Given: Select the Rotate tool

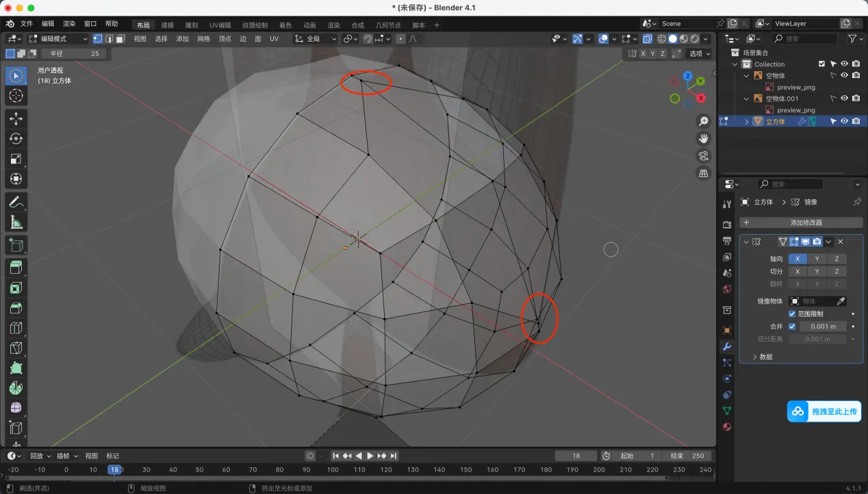Looking at the screenshot, I should [16, 139].
